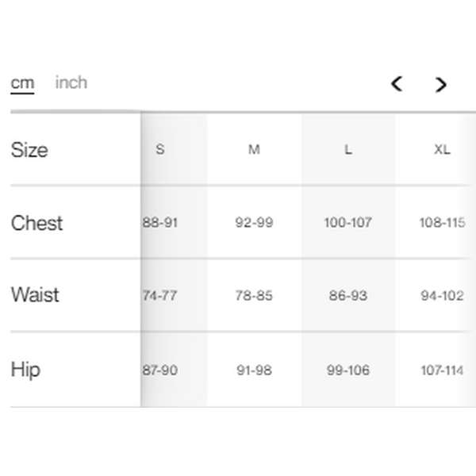476x476 pixels.
Task: Click the Hip row label
Action: tap(25, 370)
